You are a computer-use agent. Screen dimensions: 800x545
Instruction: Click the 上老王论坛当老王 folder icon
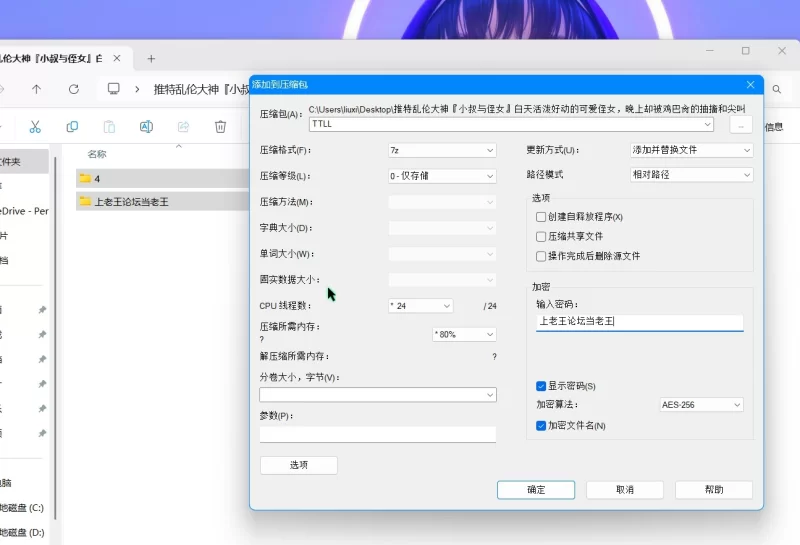coord(85,201)
